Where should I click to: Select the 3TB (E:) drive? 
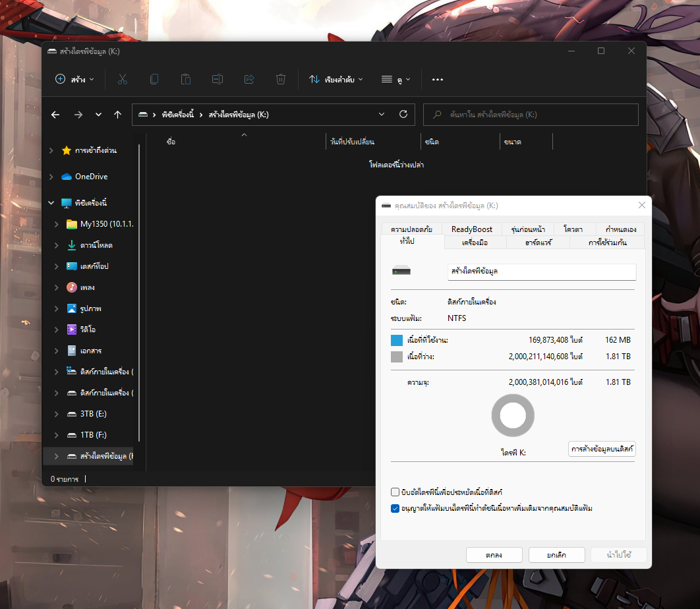coord(86,414)
